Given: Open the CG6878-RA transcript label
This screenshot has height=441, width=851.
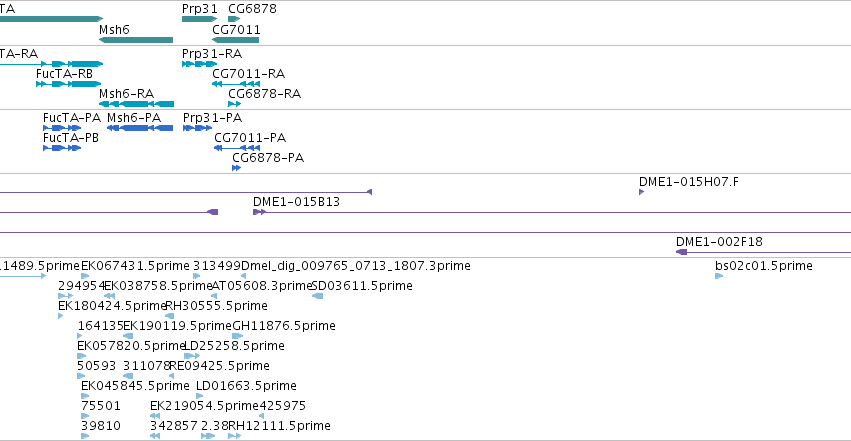Looking at the screenshot, I should pyautogui.click(x=264, y=94).
